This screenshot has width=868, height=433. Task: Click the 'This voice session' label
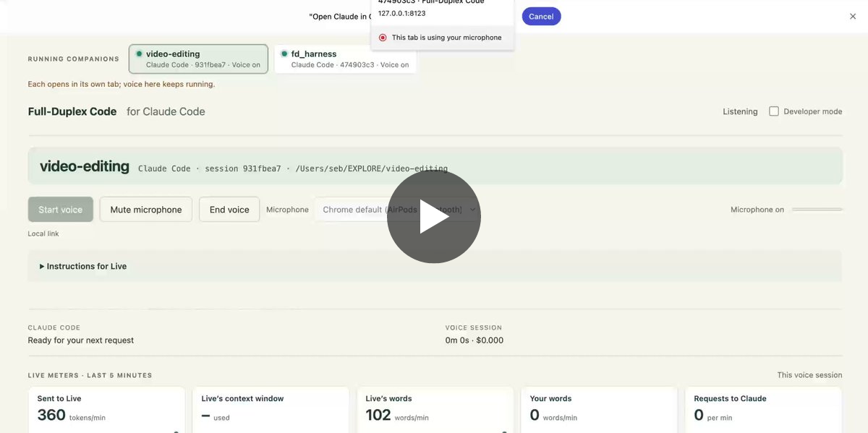click(x=810, y=375)
